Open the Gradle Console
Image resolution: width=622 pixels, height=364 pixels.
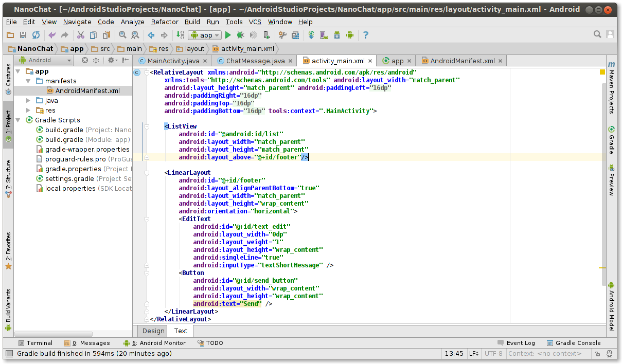pos(573,343)
